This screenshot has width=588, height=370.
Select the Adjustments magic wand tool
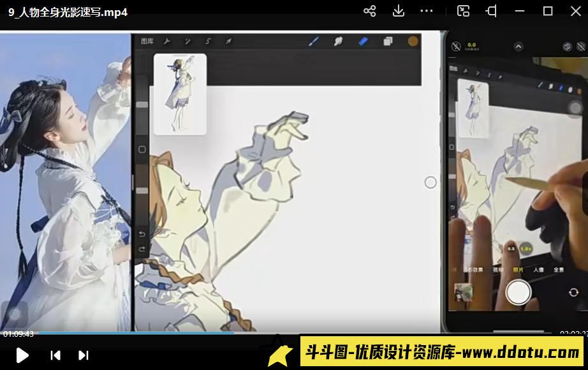click(x=187, y=40)
